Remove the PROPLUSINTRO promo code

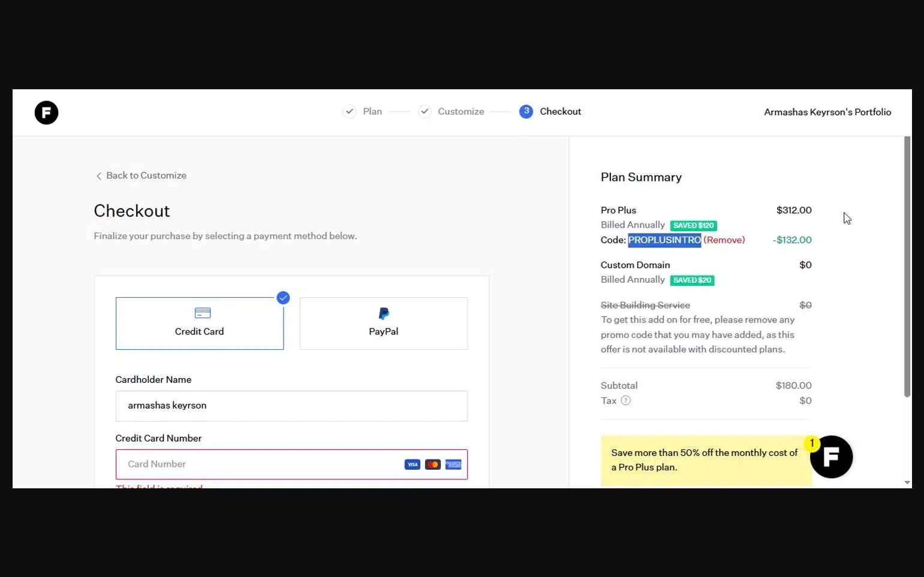[x=724, y=240]
